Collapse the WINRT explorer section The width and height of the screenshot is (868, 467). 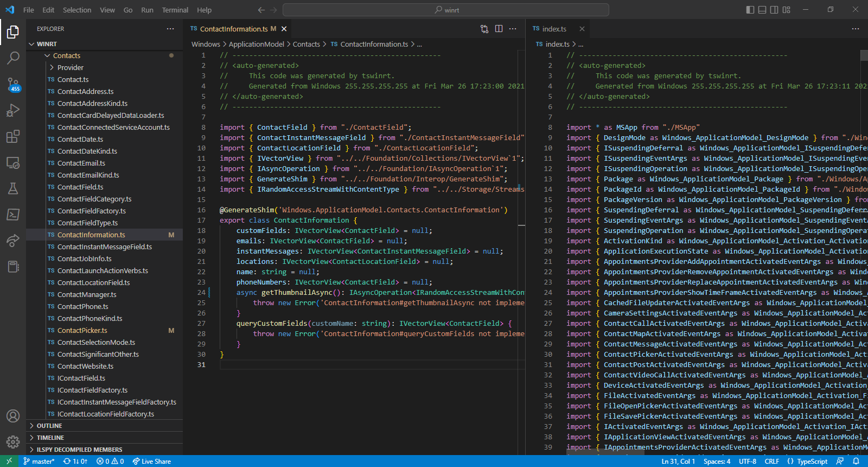(x=105, y=44)
